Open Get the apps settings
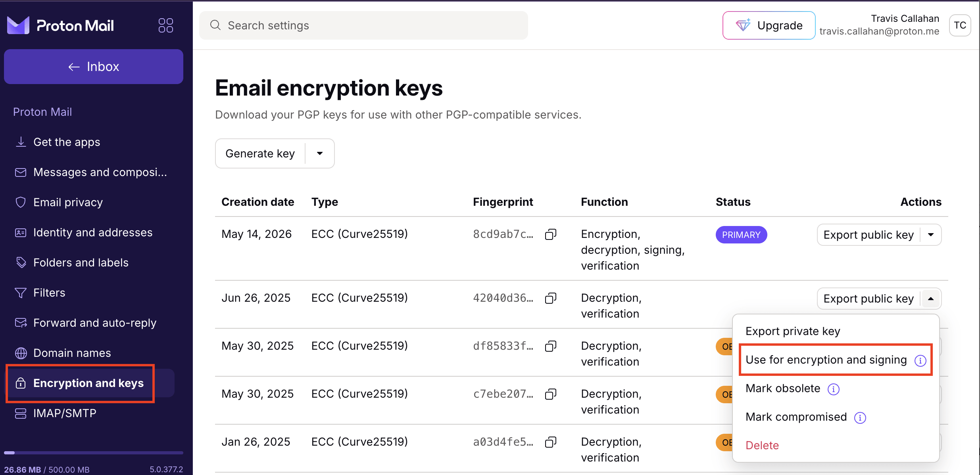The height and width of the screenshot is (475, 980). (x=90, y=142)
